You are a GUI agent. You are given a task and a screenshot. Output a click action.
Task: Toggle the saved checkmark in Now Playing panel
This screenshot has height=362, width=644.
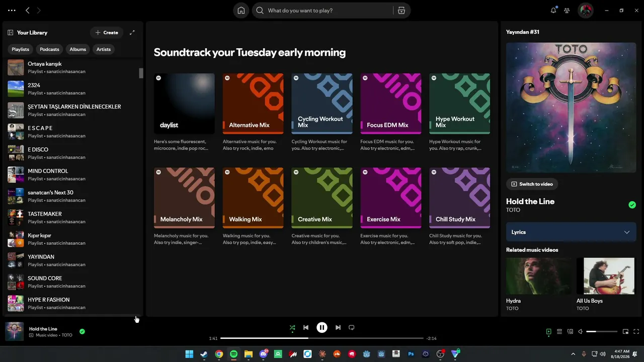click(x=632, y=205)
